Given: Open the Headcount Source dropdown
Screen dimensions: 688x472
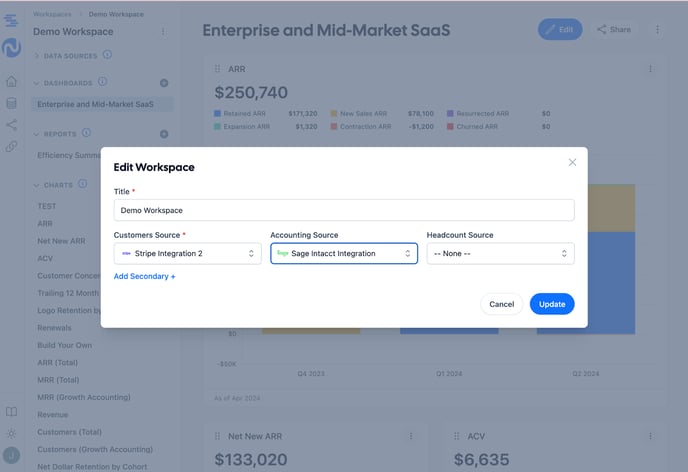Looking at the screenshot, I should [500, 254].
